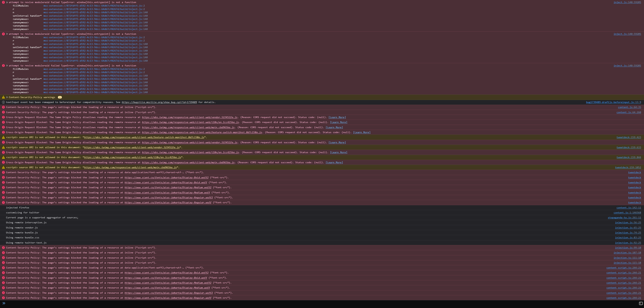Click the double chevron prompt in the console input row
644x308 pixels.
[x=4, y=304]
